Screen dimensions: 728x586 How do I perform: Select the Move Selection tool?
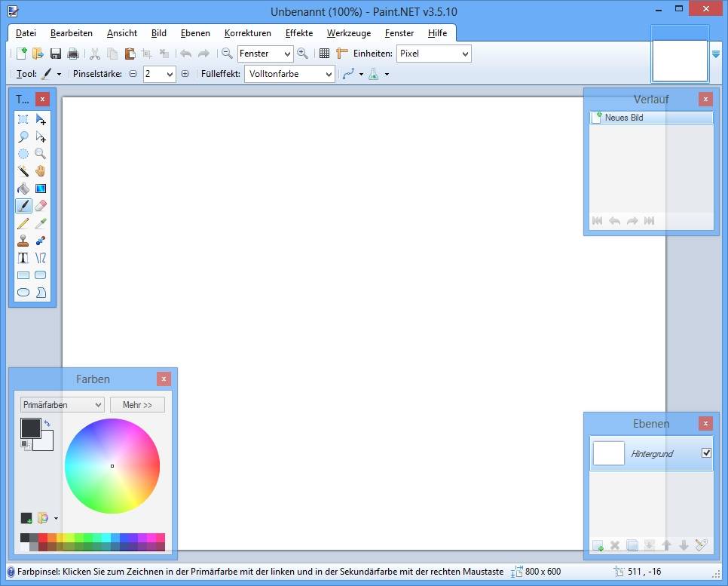(x=41, y=137)
